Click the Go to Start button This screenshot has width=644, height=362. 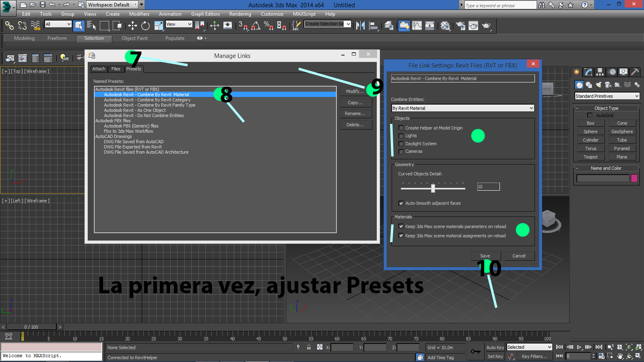(559, 347)
